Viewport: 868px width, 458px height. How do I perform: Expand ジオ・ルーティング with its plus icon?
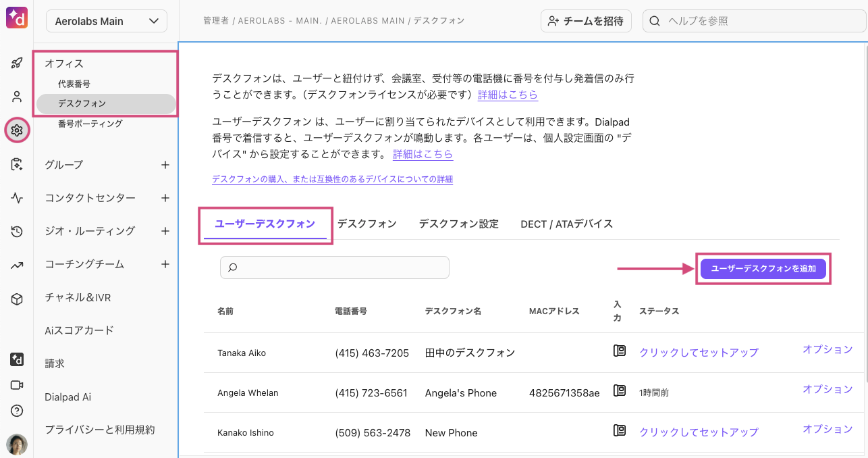165,231
